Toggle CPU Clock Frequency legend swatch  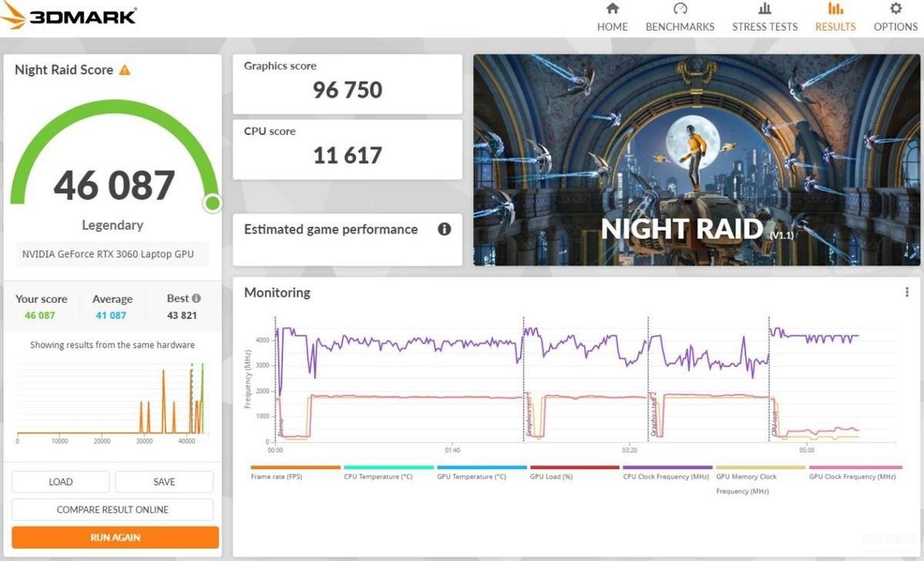pos(668,467)
